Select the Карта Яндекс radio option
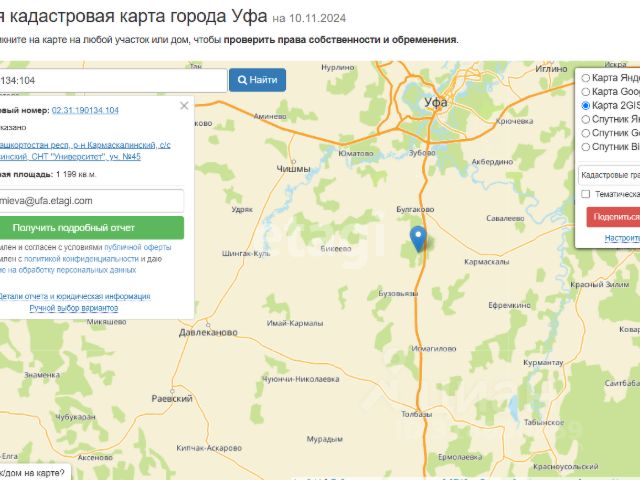This screenshot has height=480, width=640. click(586, 78)
